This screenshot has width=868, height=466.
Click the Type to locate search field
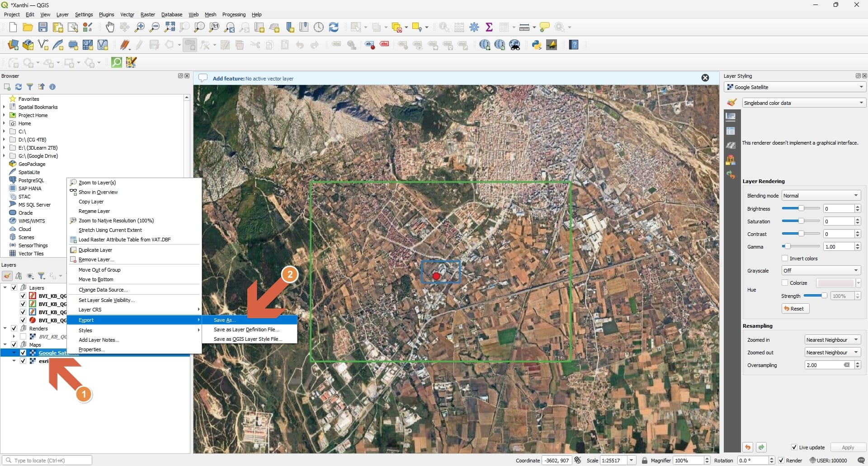pyautogui.click(x=47, y=461)
